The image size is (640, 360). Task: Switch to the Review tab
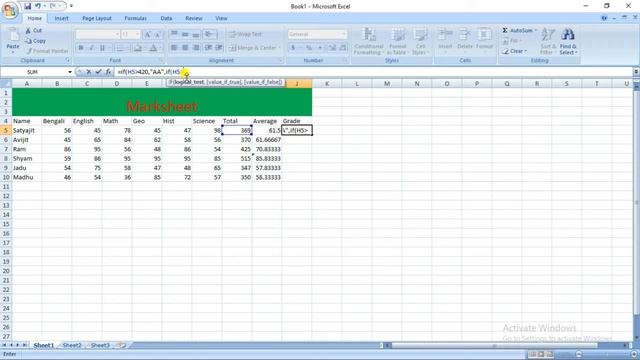[x=194, y=18]
